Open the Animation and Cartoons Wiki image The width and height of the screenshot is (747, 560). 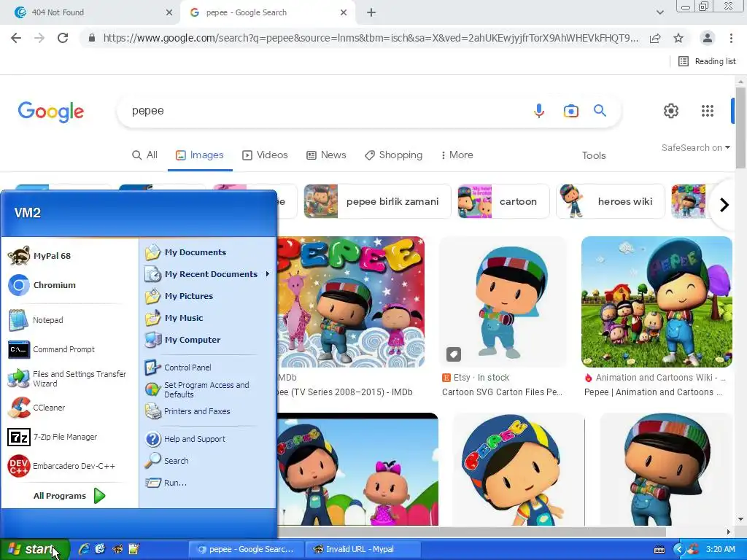coord(657,302)
